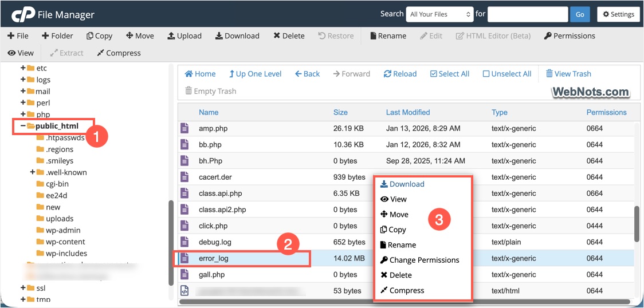The width and height of the screenshot is (644, 308).
Task: Expand the perl folder node
Action: [23, 102]
